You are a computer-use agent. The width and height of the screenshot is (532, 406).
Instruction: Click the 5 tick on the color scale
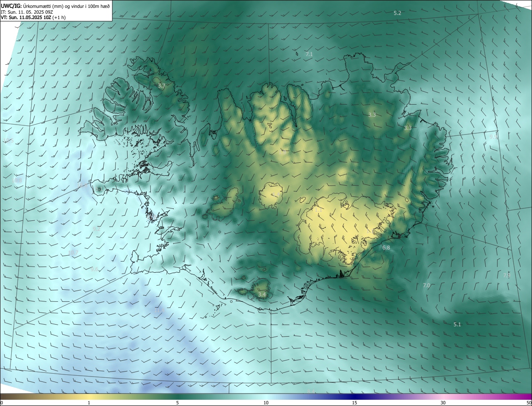point(177,403)
